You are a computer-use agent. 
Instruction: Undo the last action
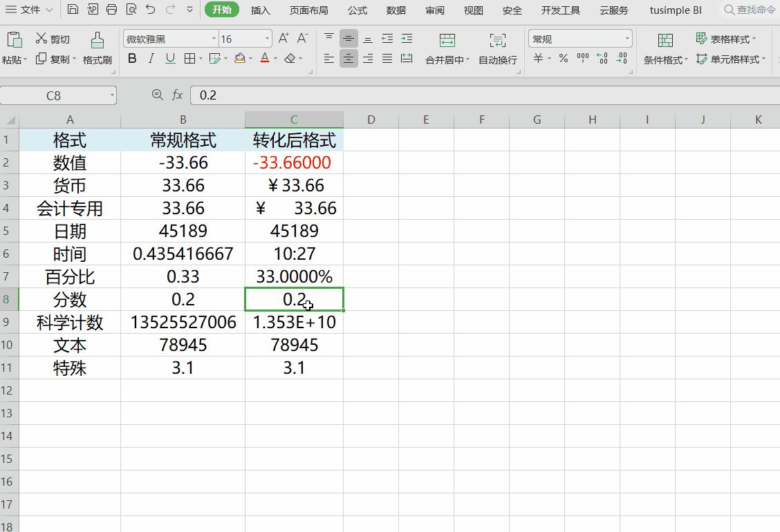(151, 10)
